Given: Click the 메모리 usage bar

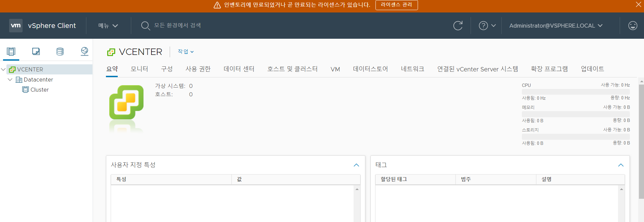Looking at the screenshot, I should [x=576, y=114].
